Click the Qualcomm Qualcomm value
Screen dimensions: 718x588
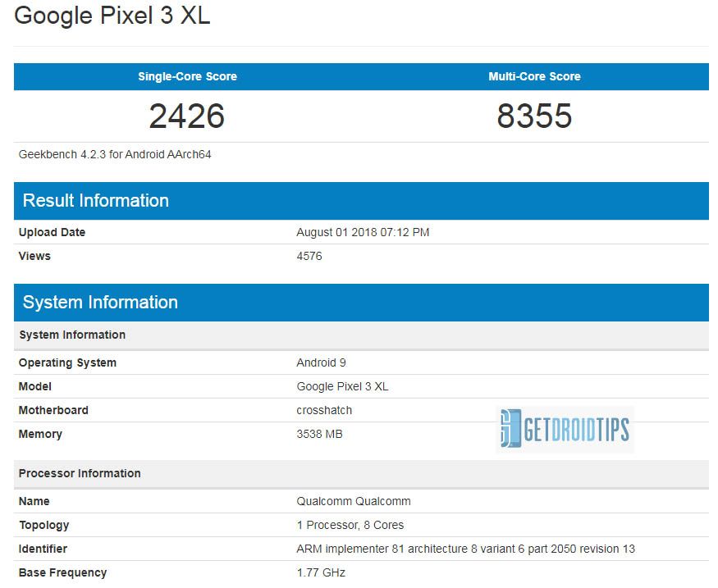[354, 502]
